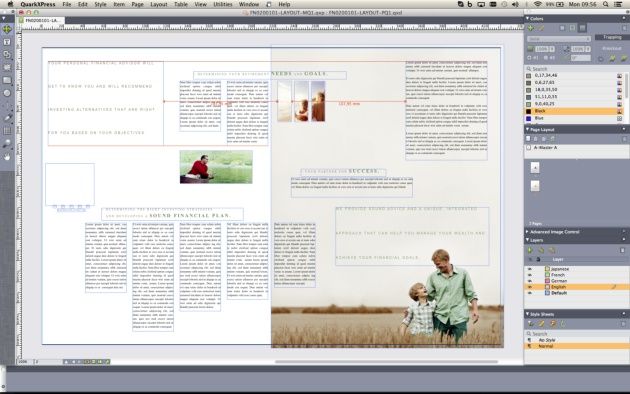The height and width of the screenshot is (394, 630).
Task: Collapse the Colors panel
Action: (x=528, y=18)
